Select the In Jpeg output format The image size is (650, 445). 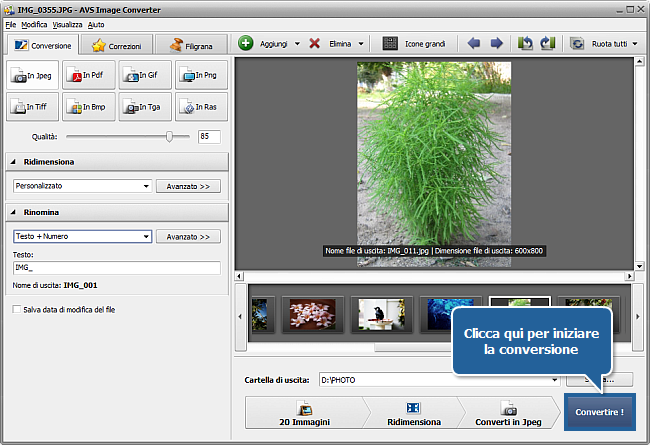pyautogui.click(x=32, y=75)
